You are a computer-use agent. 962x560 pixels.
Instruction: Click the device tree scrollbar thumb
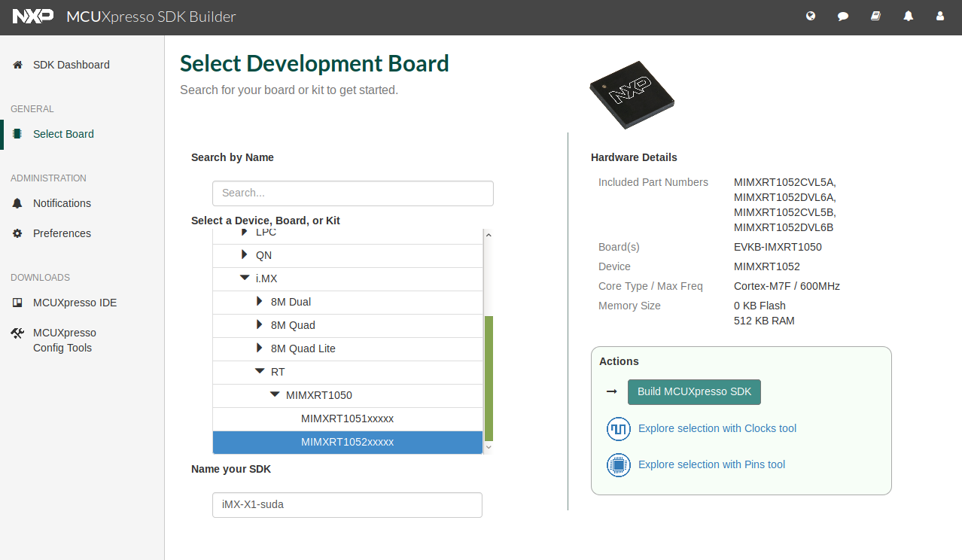(x=489, y=378)
